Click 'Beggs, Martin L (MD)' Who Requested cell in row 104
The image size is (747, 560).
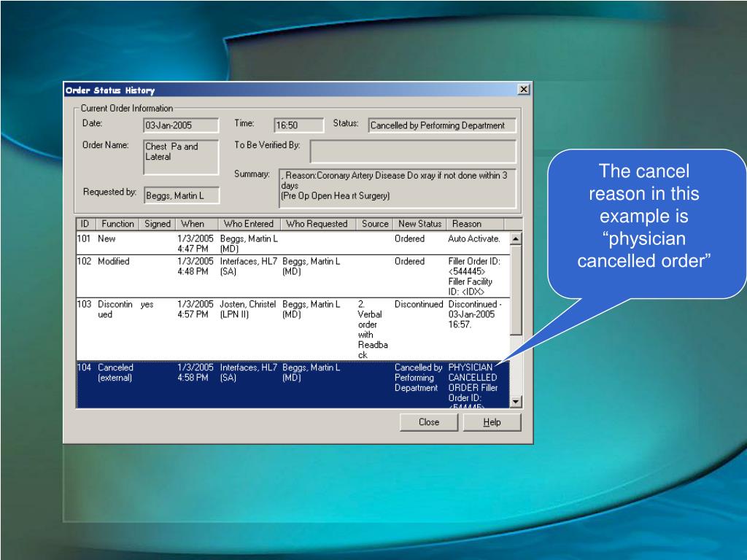(311, 373)
